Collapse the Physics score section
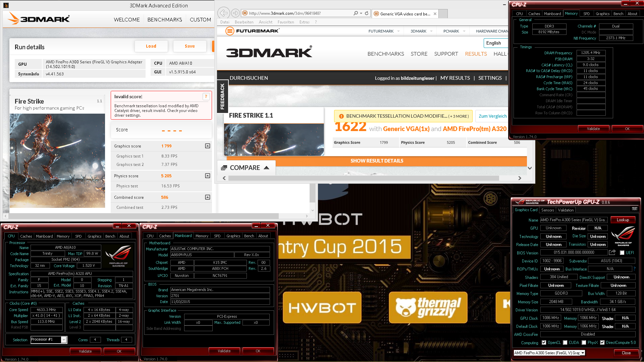This screenshot has height=362, width=644. (x=208, y=176)
